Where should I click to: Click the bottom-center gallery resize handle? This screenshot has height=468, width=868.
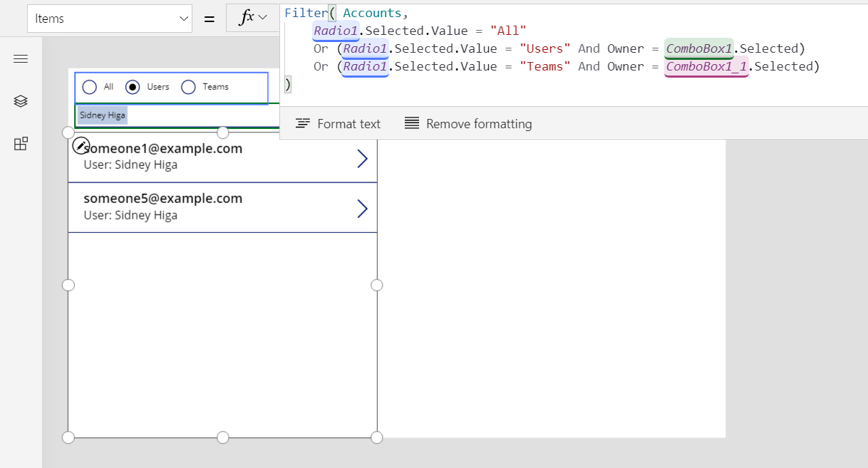(222, 437)
